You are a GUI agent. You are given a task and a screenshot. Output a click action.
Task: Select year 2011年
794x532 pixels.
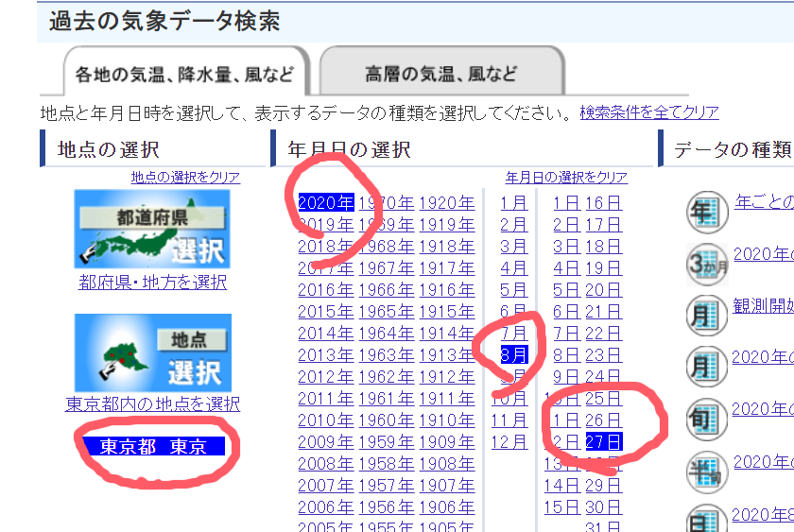[326, 399]
